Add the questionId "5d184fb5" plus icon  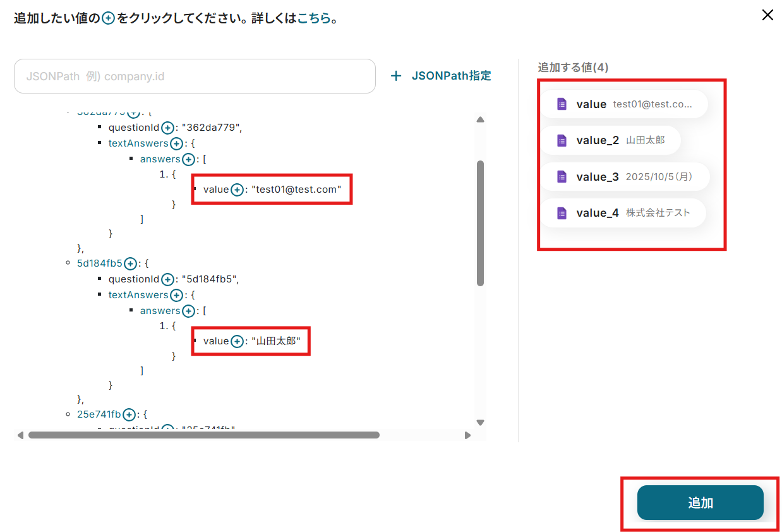pos(167,279)
